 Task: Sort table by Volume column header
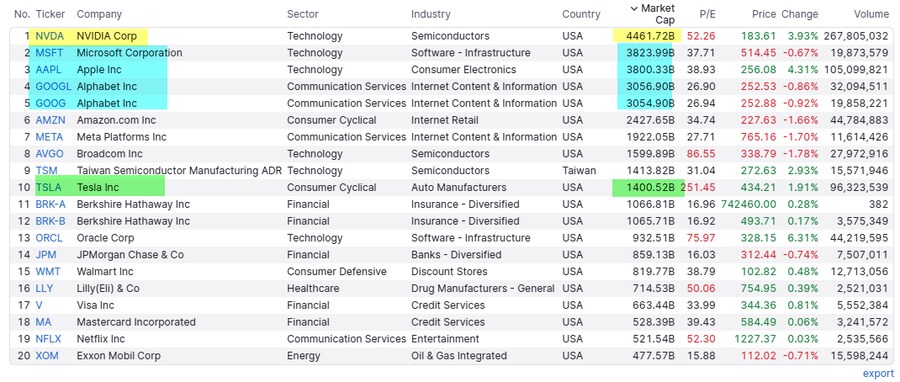click(x=871, y=14)
